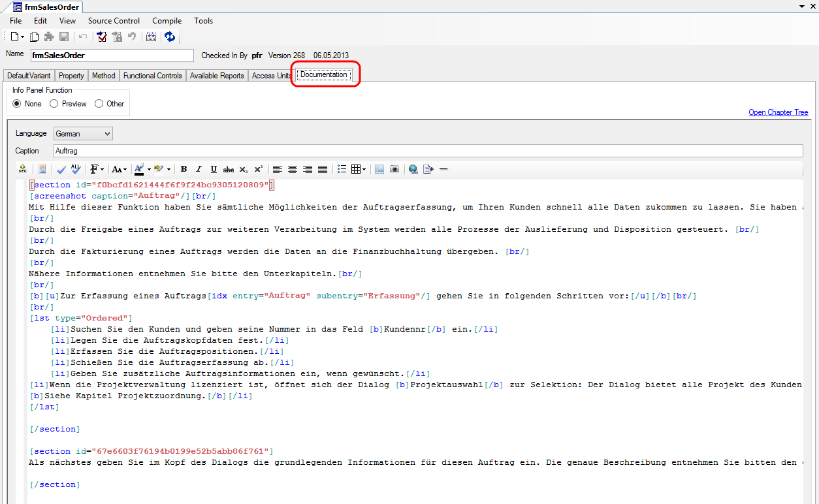
Task: Click the grid preview icon in main toolbar
Action: (151, 37)
